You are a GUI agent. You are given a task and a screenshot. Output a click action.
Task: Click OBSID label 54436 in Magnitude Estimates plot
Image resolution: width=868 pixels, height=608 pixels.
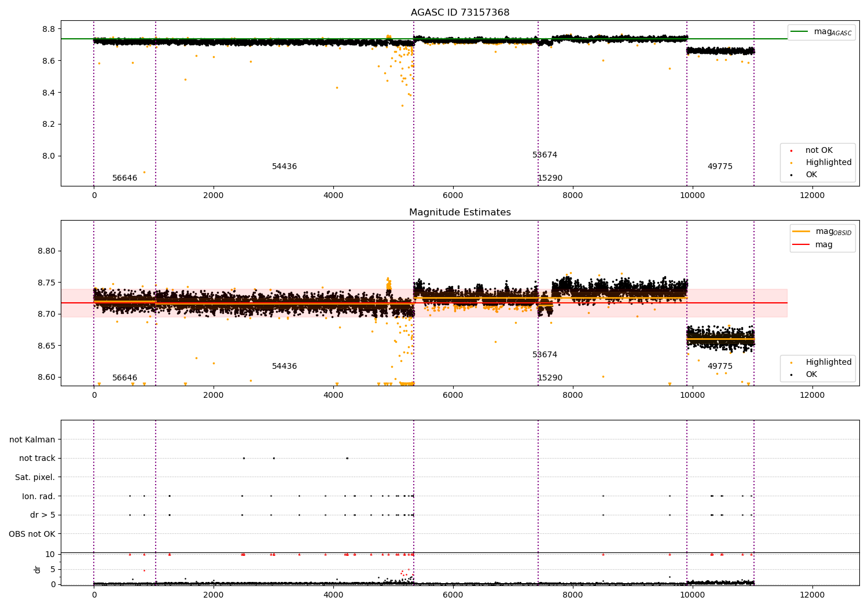[x=285, y=367]
